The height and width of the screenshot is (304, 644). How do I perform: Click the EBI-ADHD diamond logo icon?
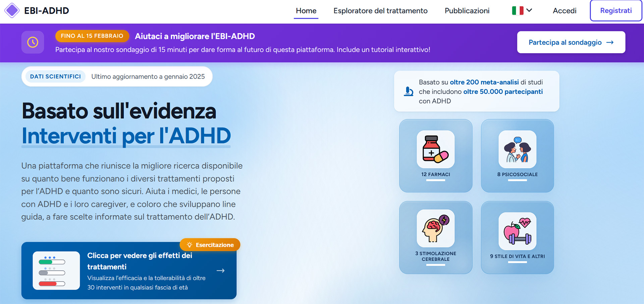[x=12, y=10]
